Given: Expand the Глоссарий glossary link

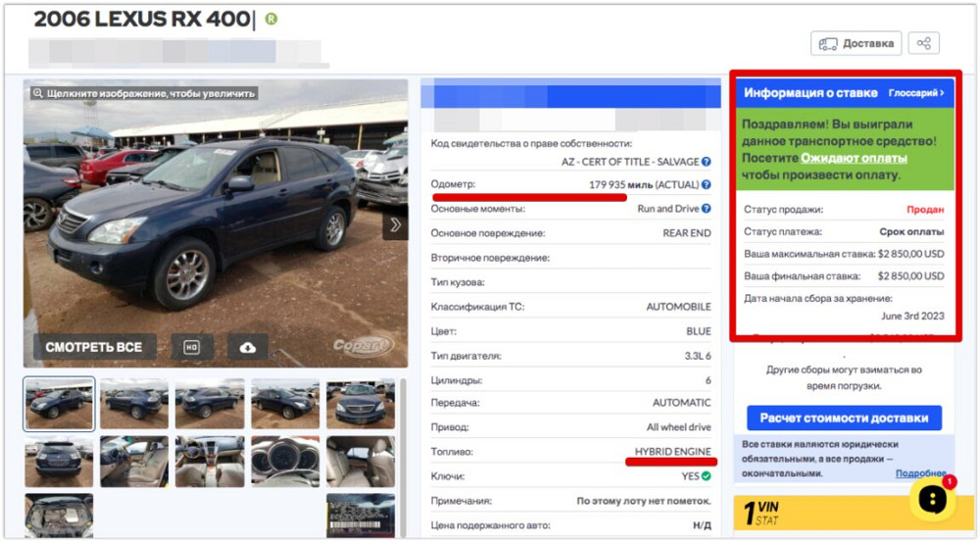Looking at the screenshot, I should click(916, 93).
